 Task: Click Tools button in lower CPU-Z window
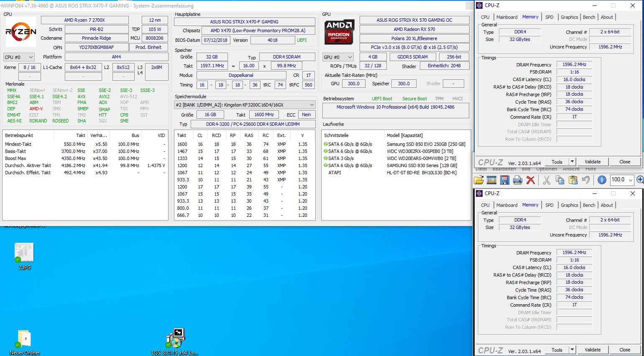pos(557,350)
